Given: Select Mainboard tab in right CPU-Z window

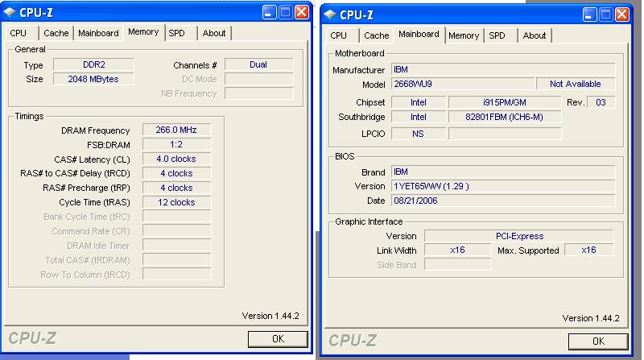Looking at the screenshot, I should pos(419,34).
